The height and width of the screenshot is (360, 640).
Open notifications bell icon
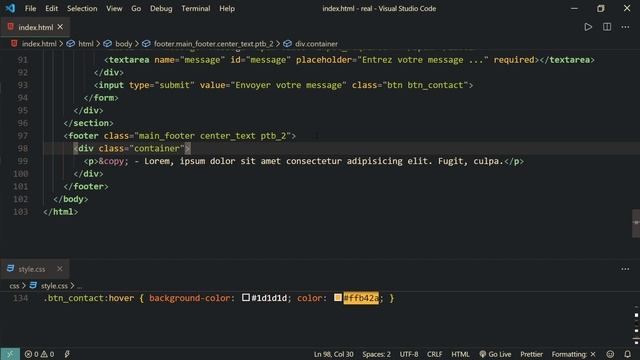pyautogui.click(x=628, y=354)
